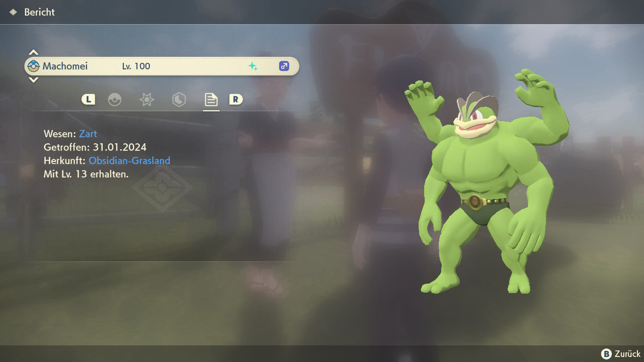The image size is (644, 362).
Task: Click the Mit Lv. 13 erhalten line
Action: pos(86,174)
